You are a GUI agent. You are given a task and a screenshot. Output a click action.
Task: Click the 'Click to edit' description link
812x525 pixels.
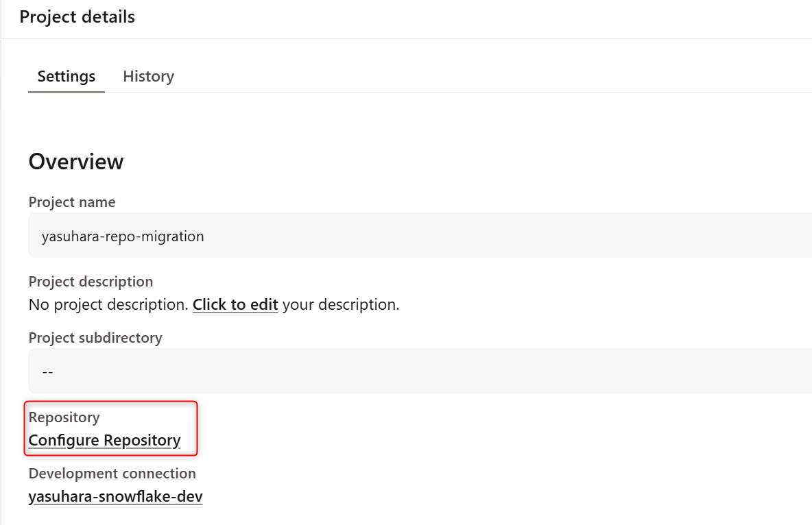click(x=235, y=304)
